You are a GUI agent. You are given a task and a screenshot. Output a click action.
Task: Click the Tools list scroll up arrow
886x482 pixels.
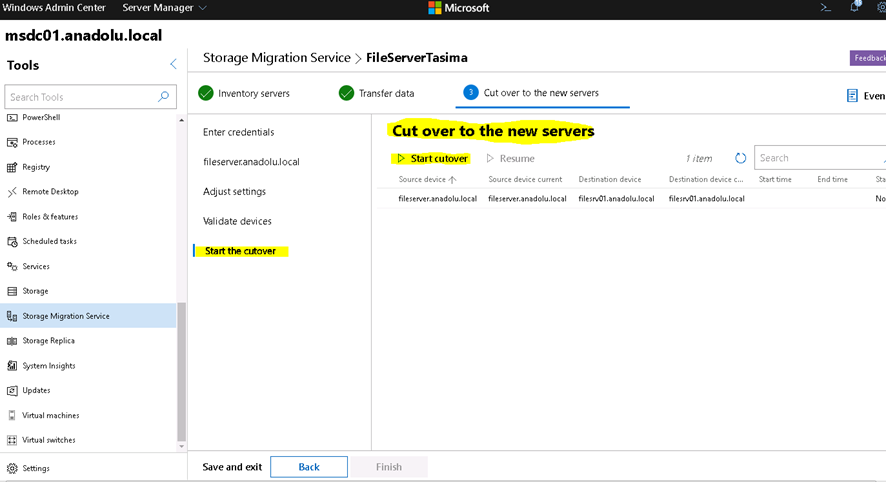(181, 120)
